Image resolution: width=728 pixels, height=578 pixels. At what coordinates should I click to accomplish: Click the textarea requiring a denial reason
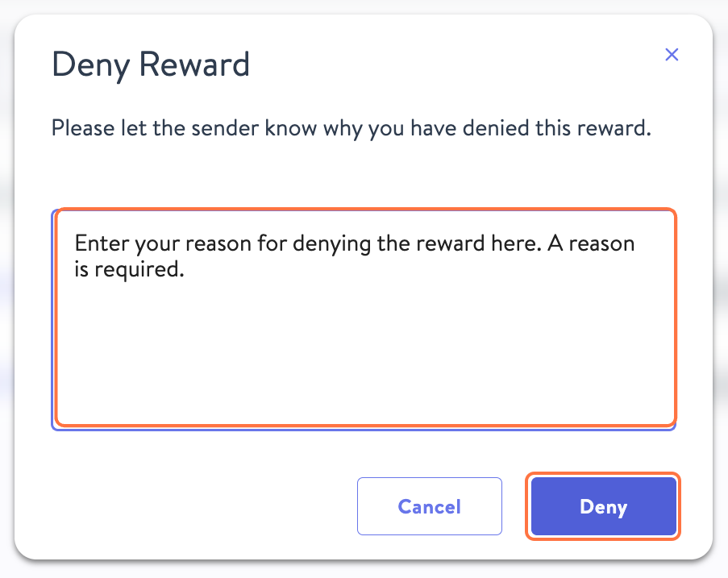point(364,318)
